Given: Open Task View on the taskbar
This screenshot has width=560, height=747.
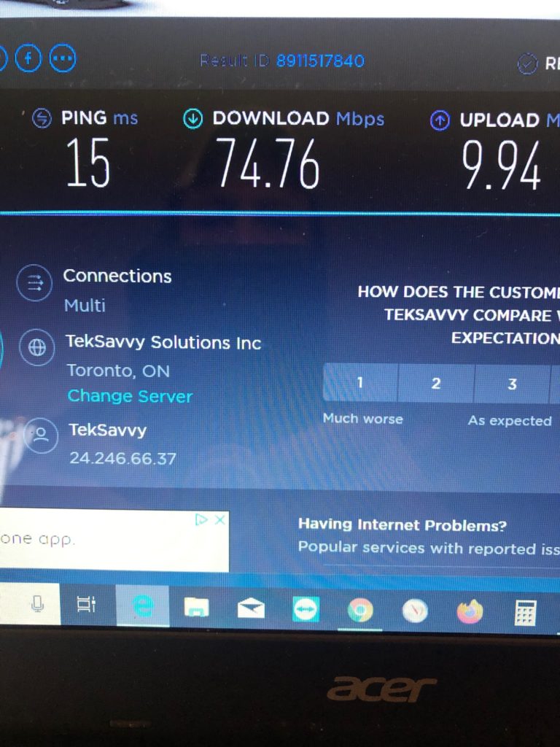Looking at the screenshot, I should tap(86, 605).
